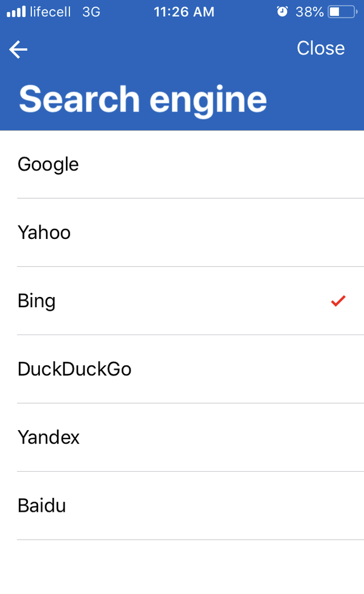Tap the Search engine title header
Screen dimensions: 364x594
coord(143,99)
